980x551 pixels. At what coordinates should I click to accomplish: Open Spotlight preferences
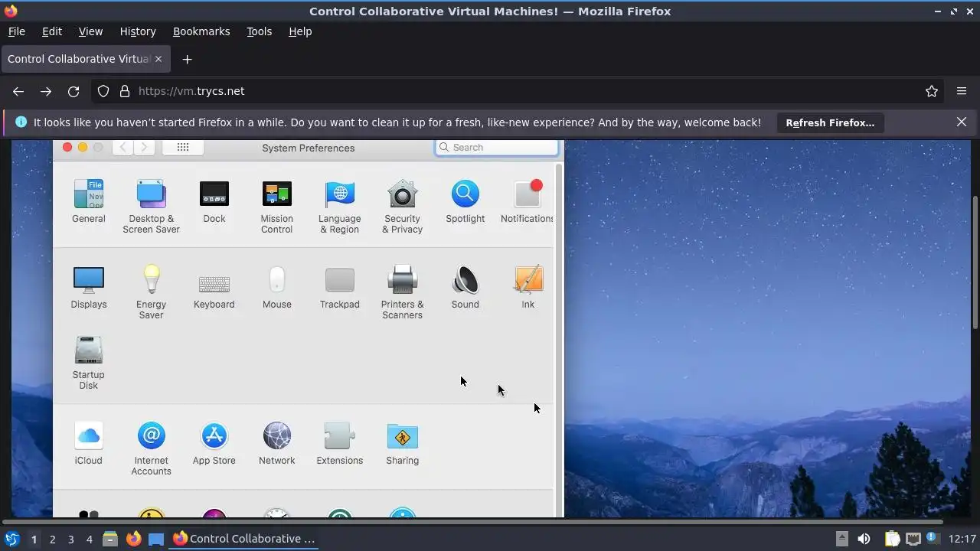[x=465, y=201]
